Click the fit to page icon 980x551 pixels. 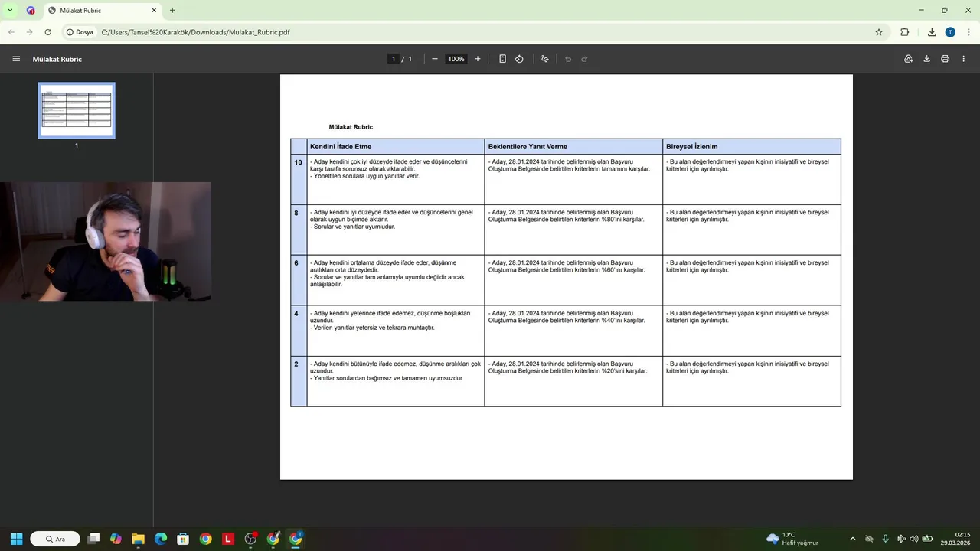pos(502,59)
